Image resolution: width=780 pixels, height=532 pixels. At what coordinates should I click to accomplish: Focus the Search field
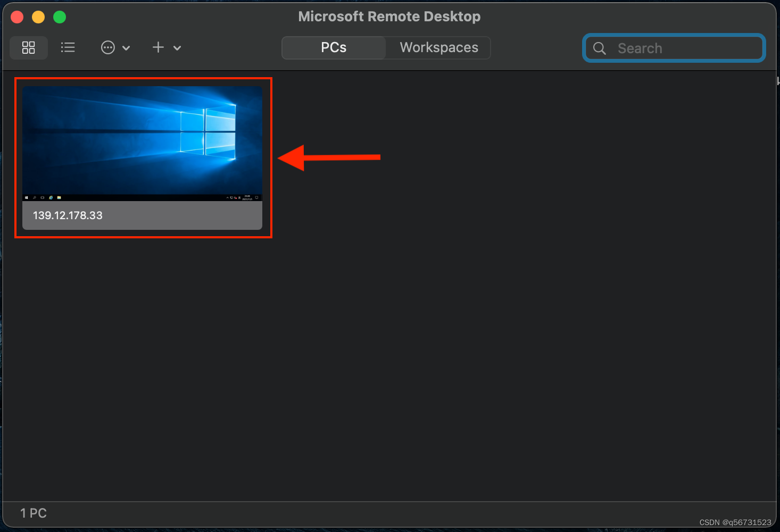pyautogui.click(x=674, y=48)
